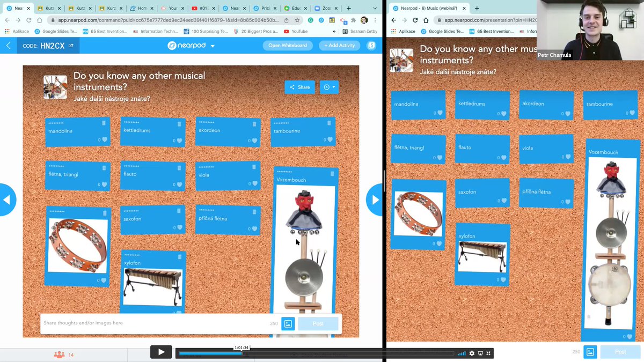Screen dimensions: 644x362
Task: Click the AirPlay cast icon in player bar
Action: [480, 353]
